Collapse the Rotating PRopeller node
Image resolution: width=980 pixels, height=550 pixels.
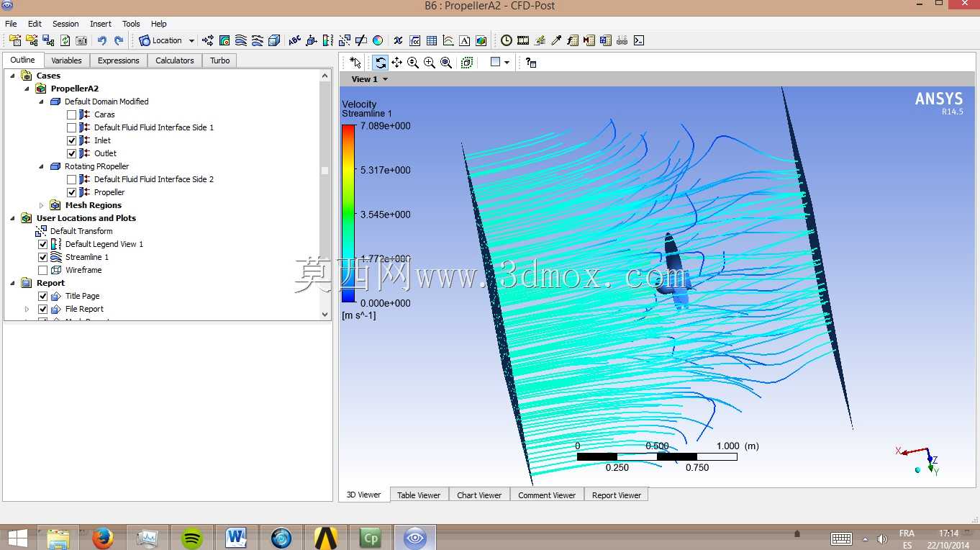click(x=41, y=166)
